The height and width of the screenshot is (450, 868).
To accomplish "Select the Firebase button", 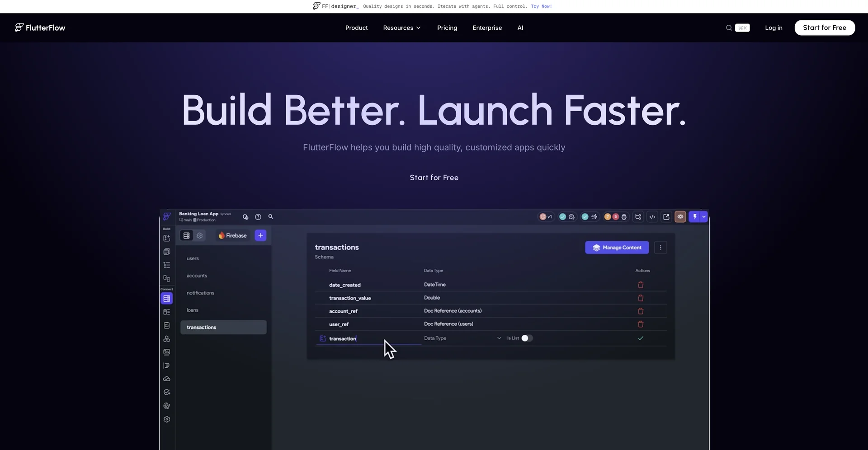I will 233,235.
